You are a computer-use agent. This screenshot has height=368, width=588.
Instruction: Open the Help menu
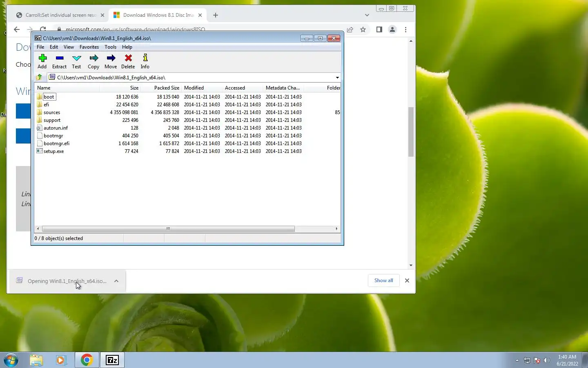point(127,47)
